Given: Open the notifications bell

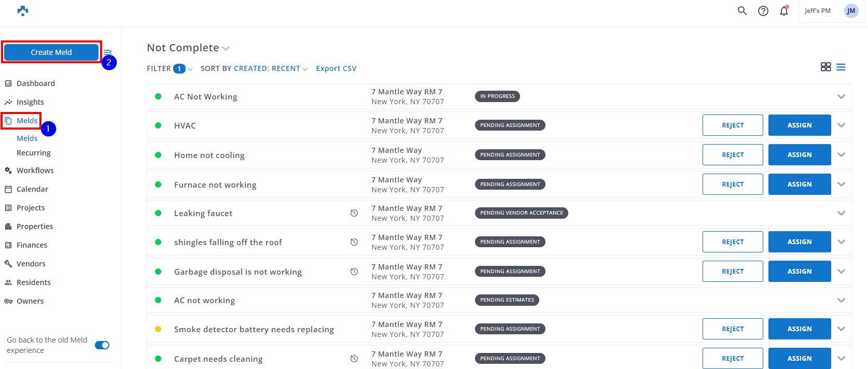Looking at the screenshot, I should point(783,11).
